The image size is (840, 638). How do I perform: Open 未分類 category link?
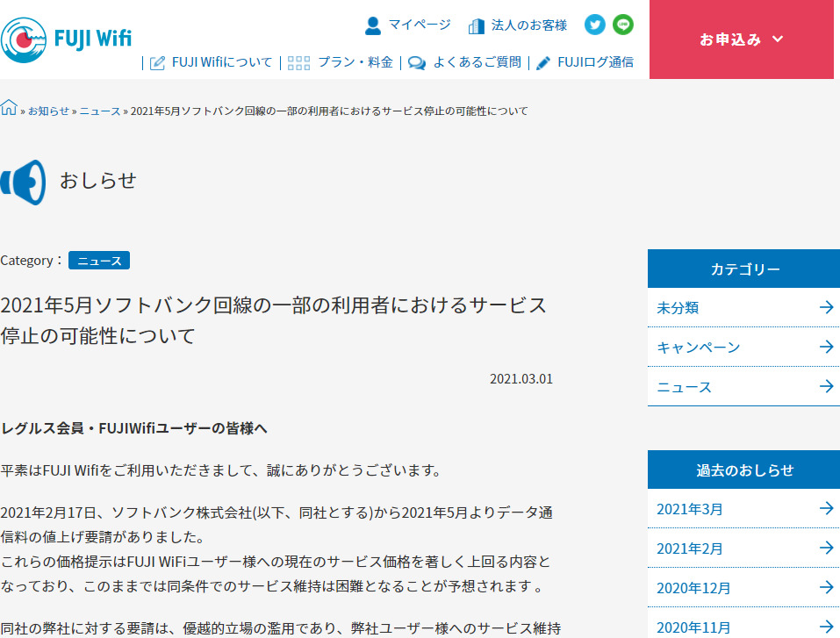click(678, 308)
